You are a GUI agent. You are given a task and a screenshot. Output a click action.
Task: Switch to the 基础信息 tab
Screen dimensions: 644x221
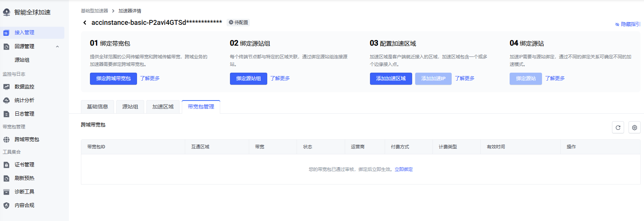(x=97, y=107)
